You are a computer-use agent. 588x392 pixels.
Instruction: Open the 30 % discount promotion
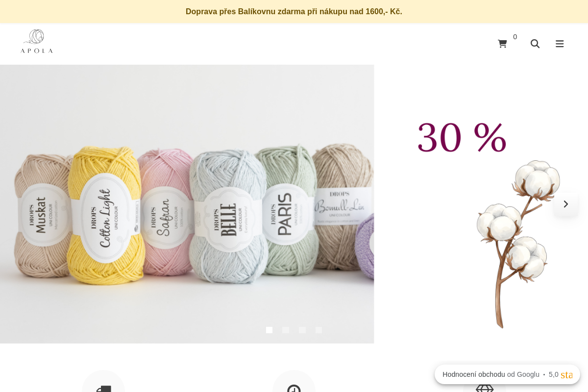click(462, 138)
